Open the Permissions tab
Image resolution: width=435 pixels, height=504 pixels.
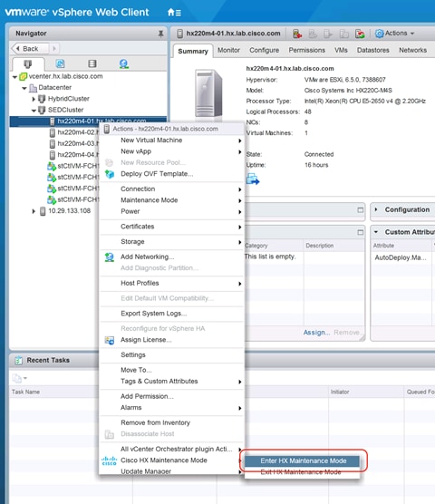point(307,51)
